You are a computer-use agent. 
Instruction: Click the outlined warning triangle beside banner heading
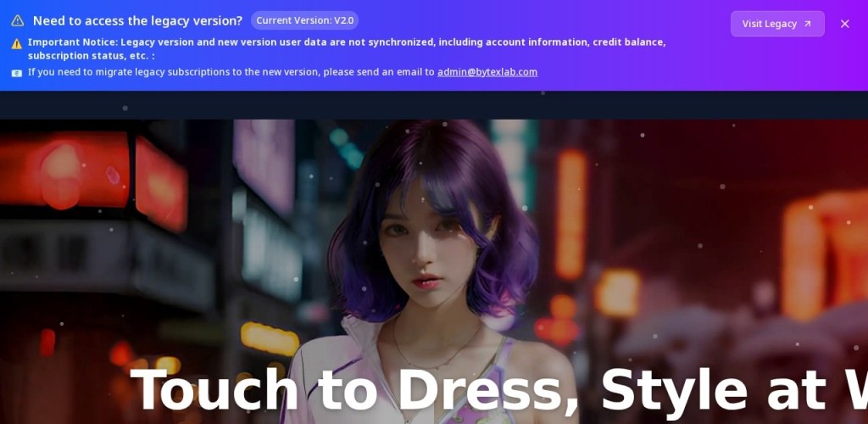coord(17,21)
